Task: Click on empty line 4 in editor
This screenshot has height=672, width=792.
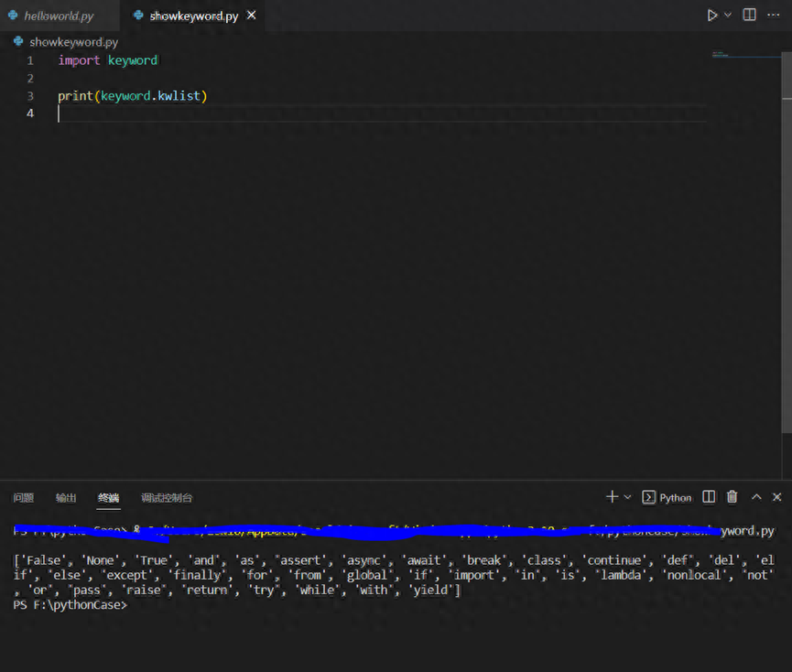Action: pyautogui.click(x=275, y=113)
